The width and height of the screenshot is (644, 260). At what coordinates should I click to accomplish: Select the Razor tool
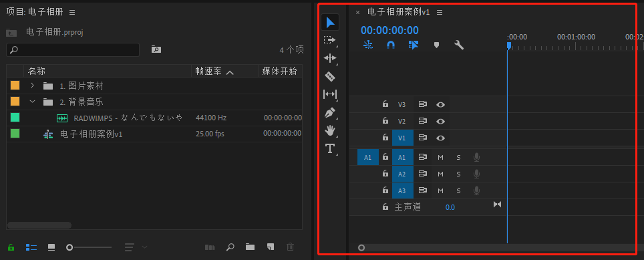point(330,76)
